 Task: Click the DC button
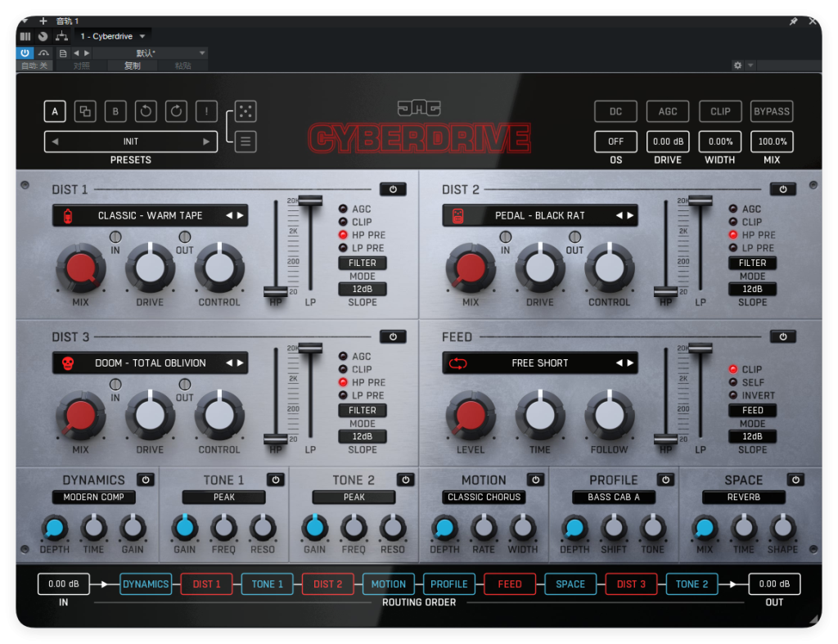tap(615, 111)
